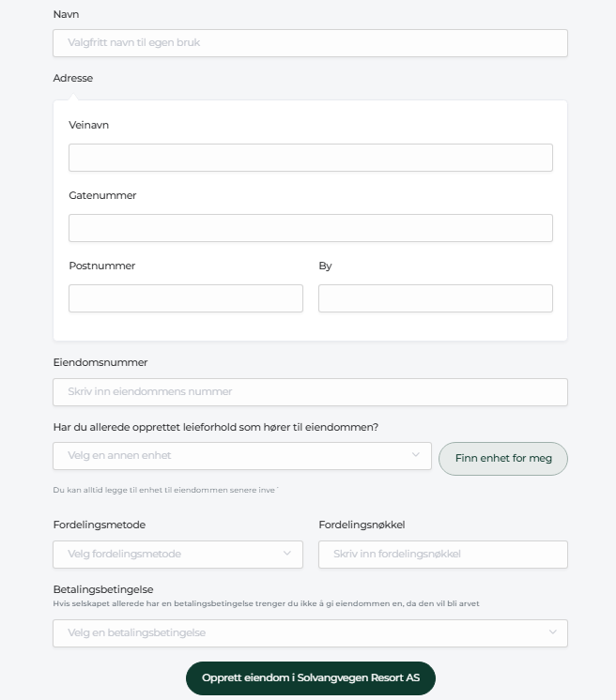Click the arrow icon in the Fordelingsmetode selector
This screenshot has height=700, width=616.
286,554
